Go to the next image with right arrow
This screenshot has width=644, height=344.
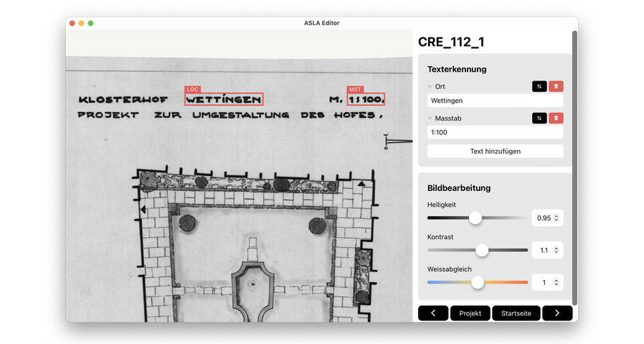click(557, 313)
